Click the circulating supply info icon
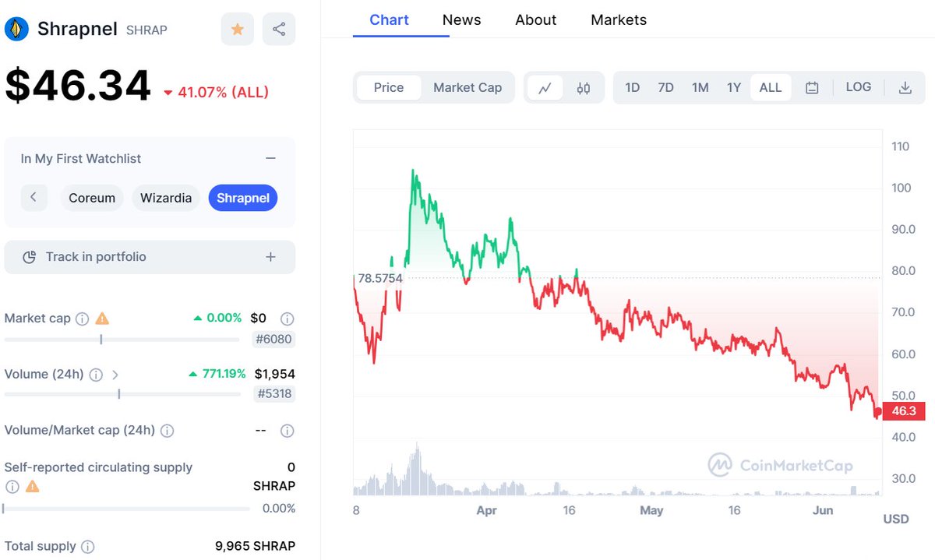 pos(12,487)
